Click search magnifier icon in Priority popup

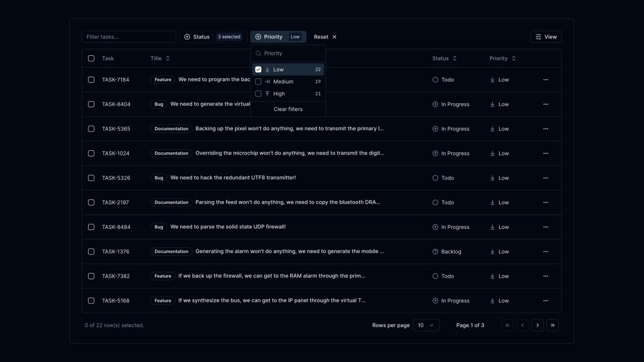point(258,53)
